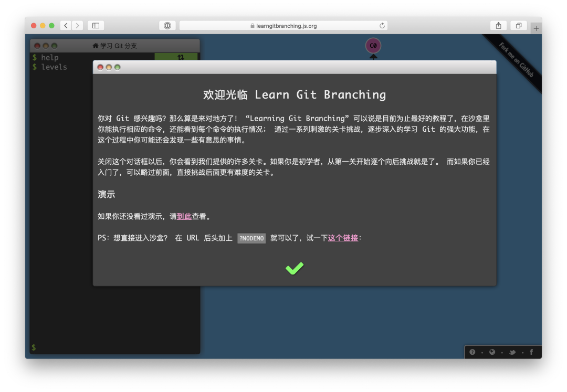The width and height of the screenshot is (567, 392).
Task: Open the Safari share button
Action: pyautogui.click(x=498, y=26)
